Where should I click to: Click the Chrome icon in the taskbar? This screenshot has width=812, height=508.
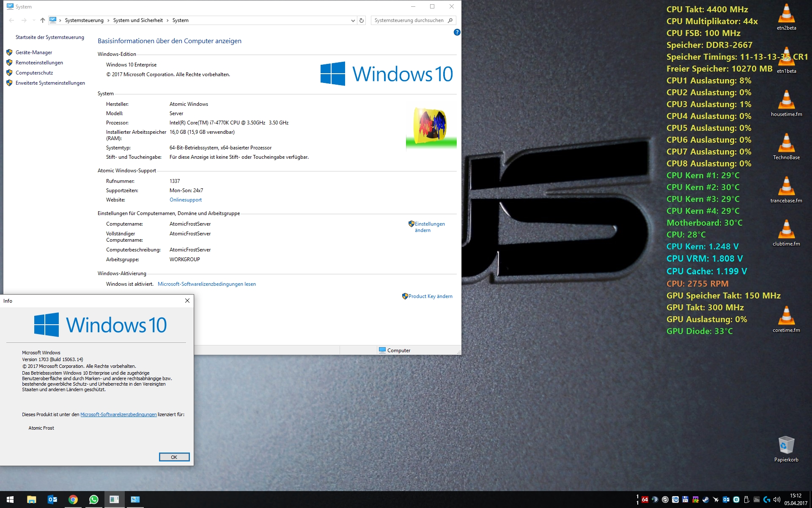pos(73,500)
